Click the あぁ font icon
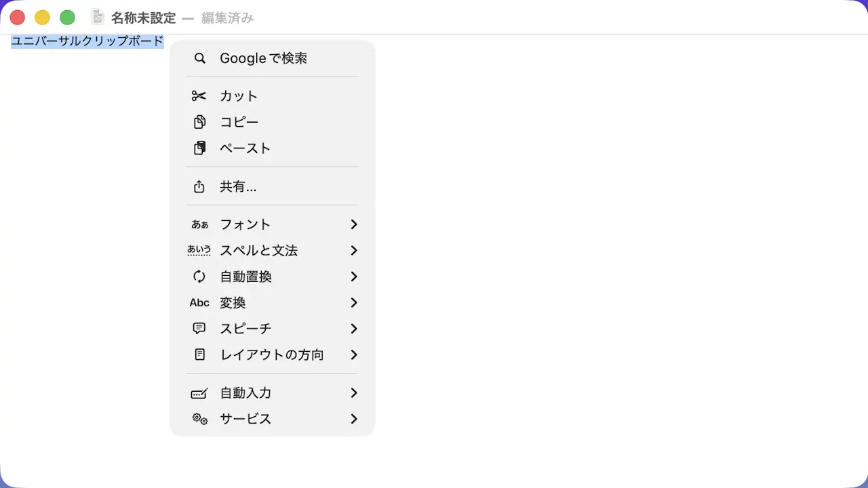The height and width of the screenshot is (488, 868). 199,224
